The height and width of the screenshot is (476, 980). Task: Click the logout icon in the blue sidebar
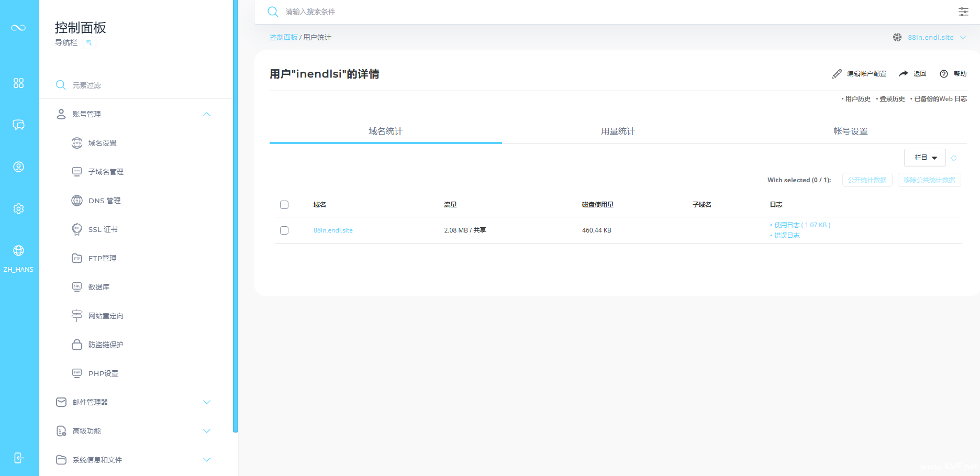19,458
